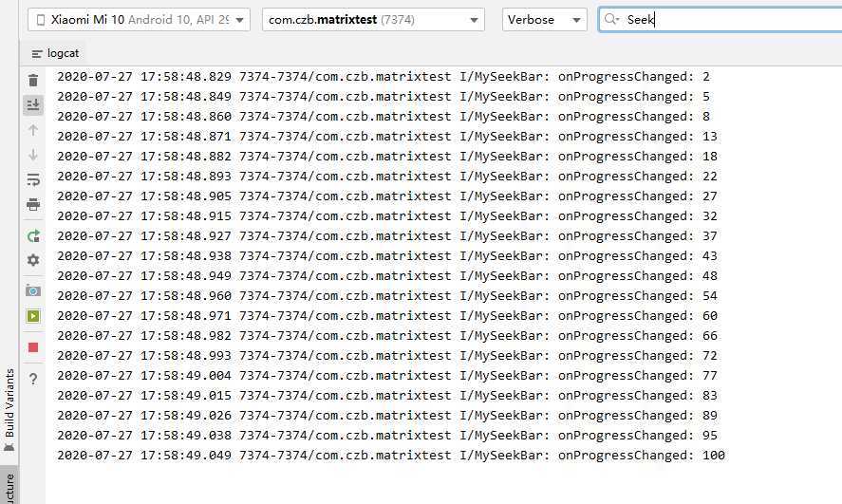Click the phone icon in device selector

click(x=40, y=20)
